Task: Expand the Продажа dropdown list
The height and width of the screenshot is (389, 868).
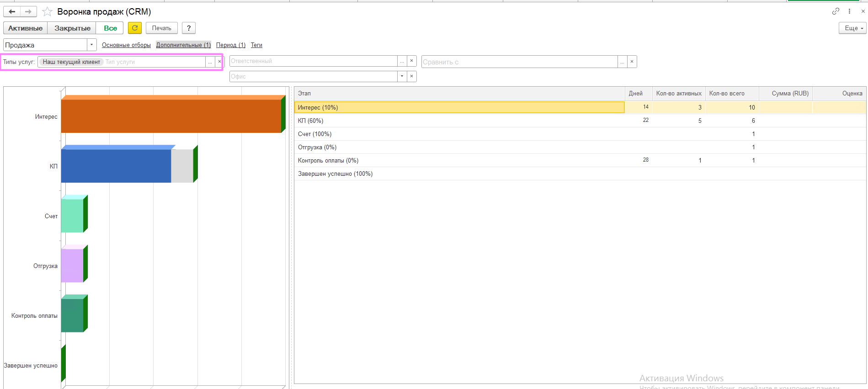Action: (x=92, y=45)
